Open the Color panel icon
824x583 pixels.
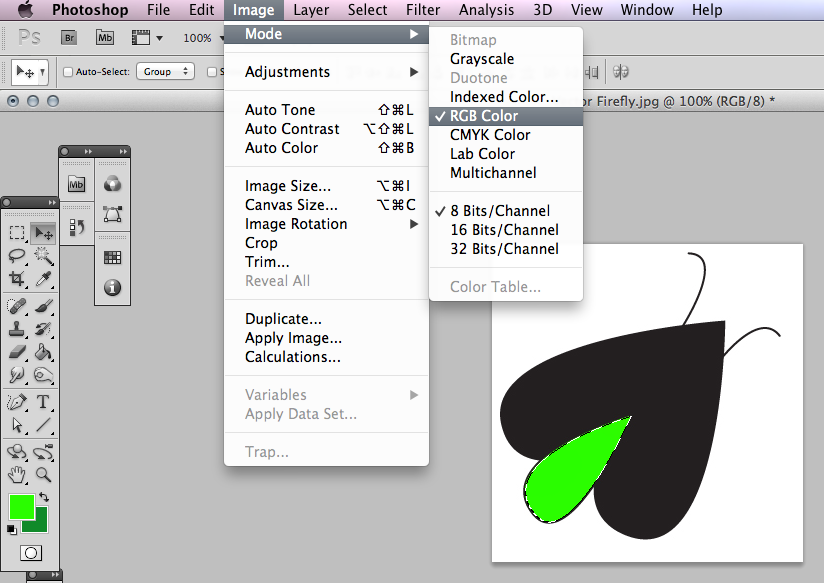112,184
